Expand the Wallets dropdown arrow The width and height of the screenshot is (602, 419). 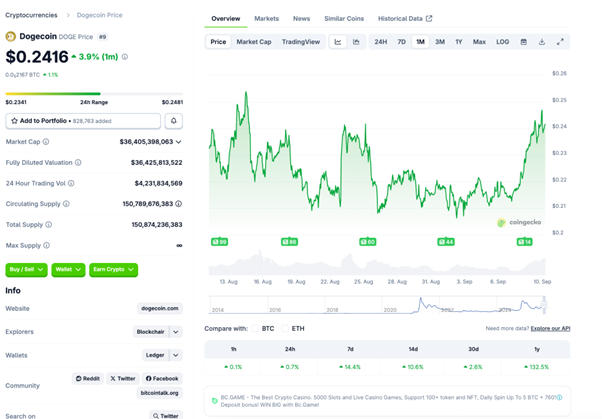tap(176, 355)
